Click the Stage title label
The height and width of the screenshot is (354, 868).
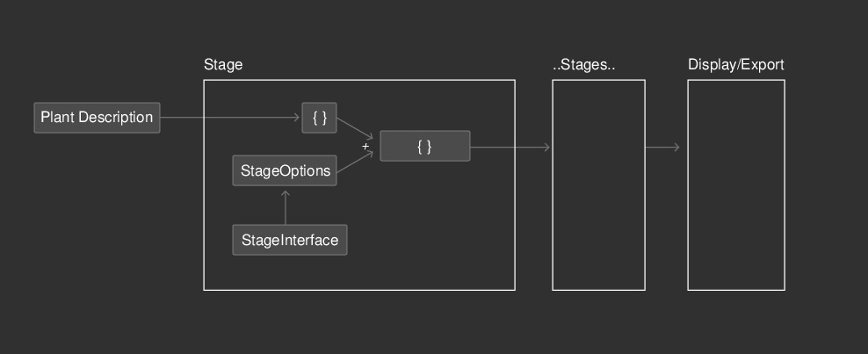coord(223,65)
